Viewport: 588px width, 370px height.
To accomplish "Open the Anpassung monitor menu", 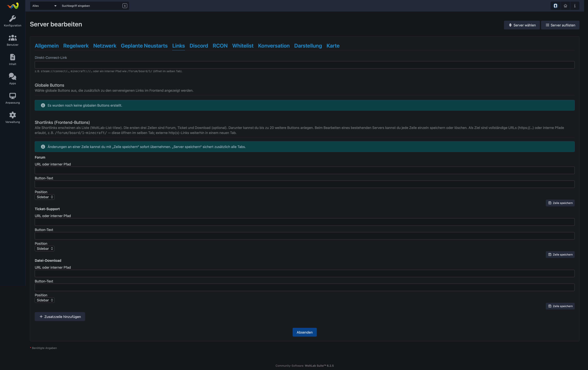I will (x=12, y=98).
